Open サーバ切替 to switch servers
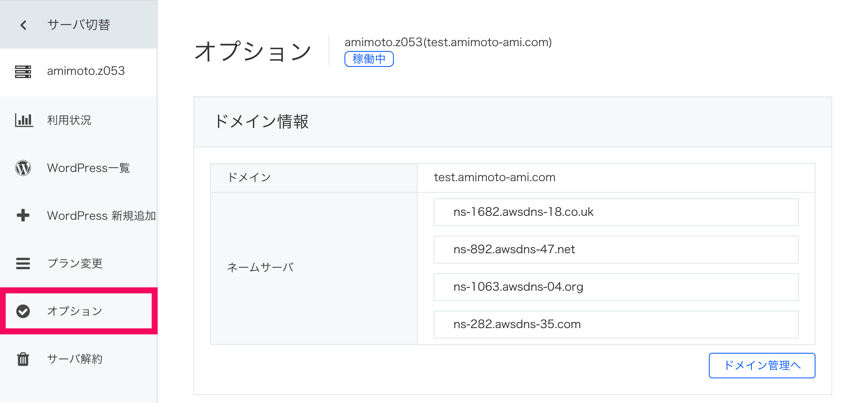Image resolution: width=868 pixels, height=403 pixels. 78,25
